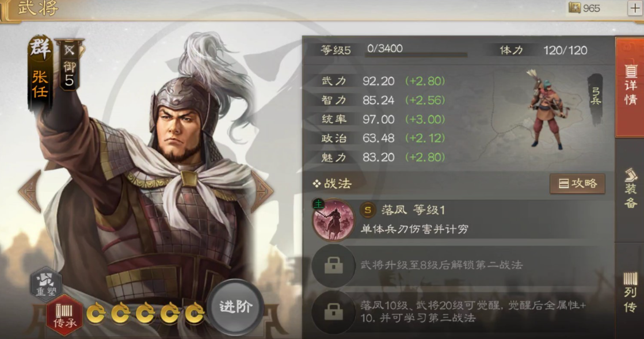Click the last gold star rank icon
This screenshot has height=339, width=644.
(x=195, y=314)
